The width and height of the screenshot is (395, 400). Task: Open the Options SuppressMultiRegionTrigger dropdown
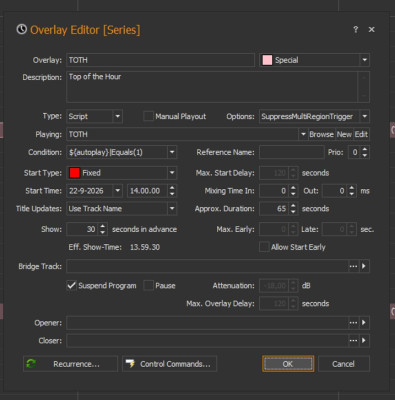coord(365,116)
